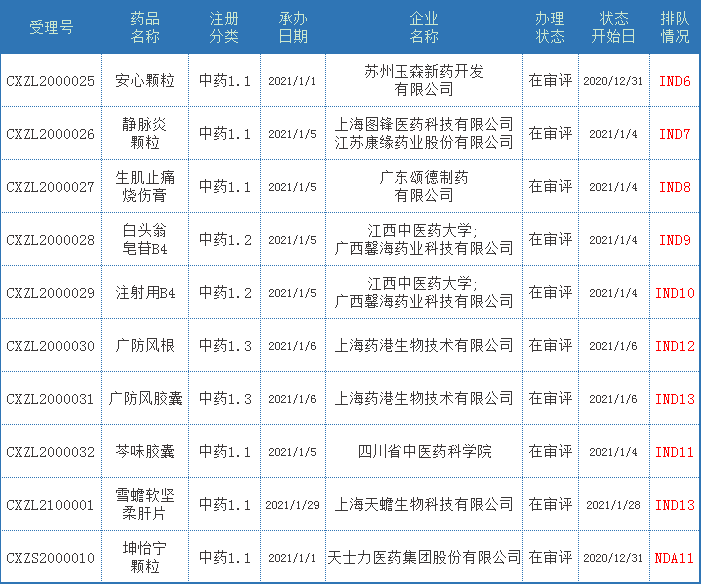Select acceptance number CXZL2000026

point(51,134)
